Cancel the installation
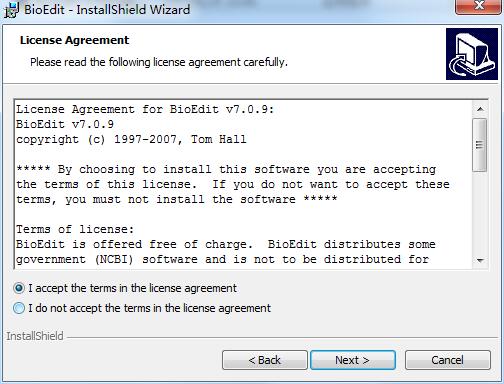 pyautogui.click(x=448, y=360)
